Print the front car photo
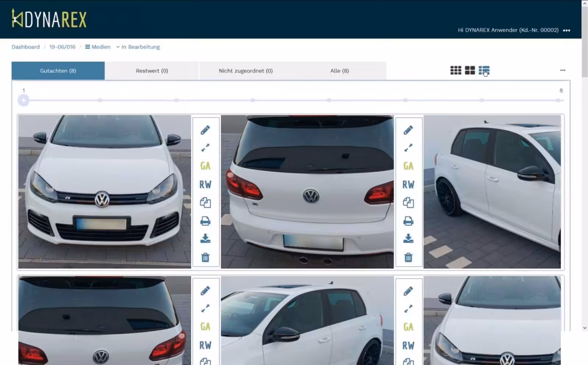This screenshot has width=588, height=365. click(x=205, y=221)
